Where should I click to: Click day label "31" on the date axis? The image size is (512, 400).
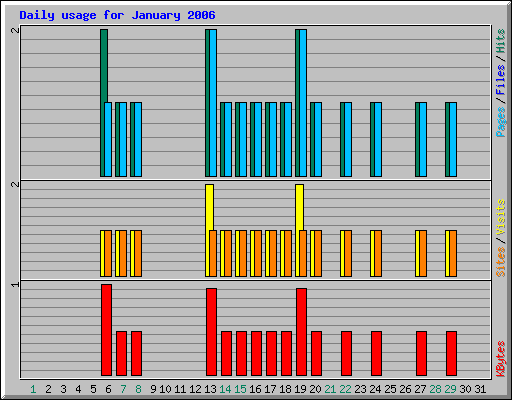[480, 389]
